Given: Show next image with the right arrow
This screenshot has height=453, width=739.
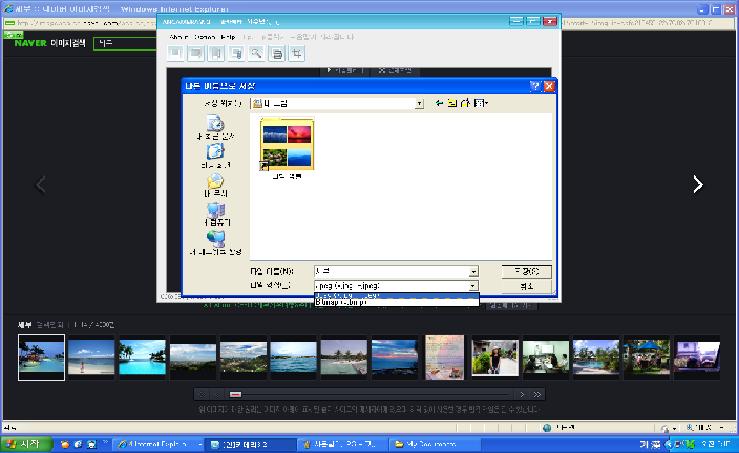Looking at the screenshot, I should coord(697,184).
